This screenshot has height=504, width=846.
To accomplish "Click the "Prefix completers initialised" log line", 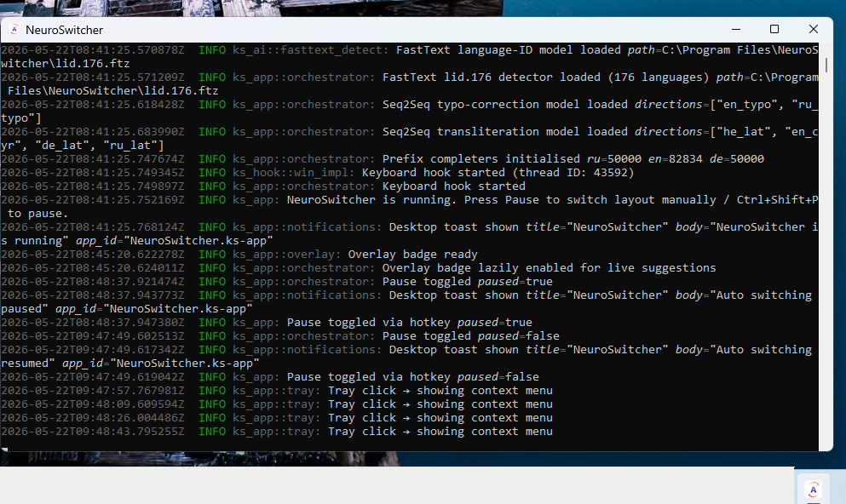I will coord(382,159).
